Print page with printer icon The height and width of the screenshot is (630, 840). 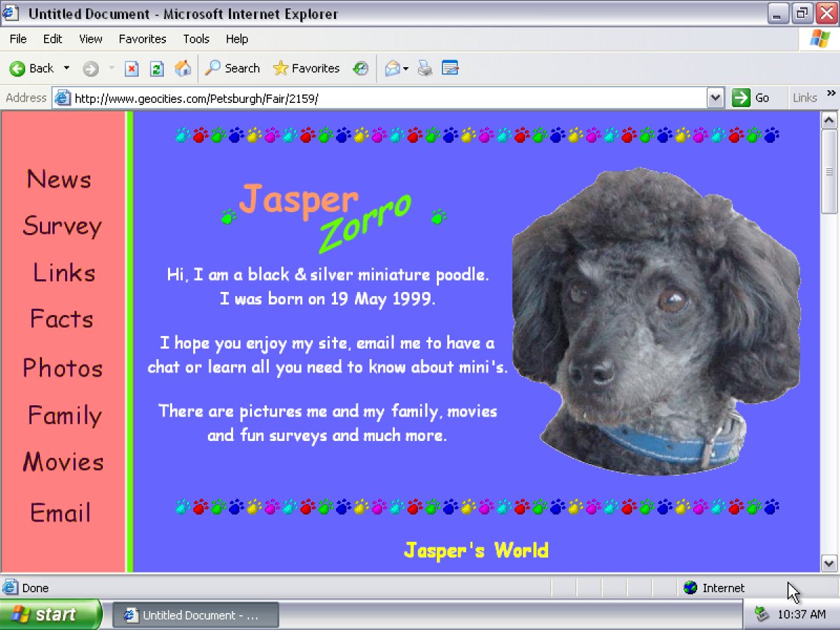pyautogui.click(x=424, y=69)
